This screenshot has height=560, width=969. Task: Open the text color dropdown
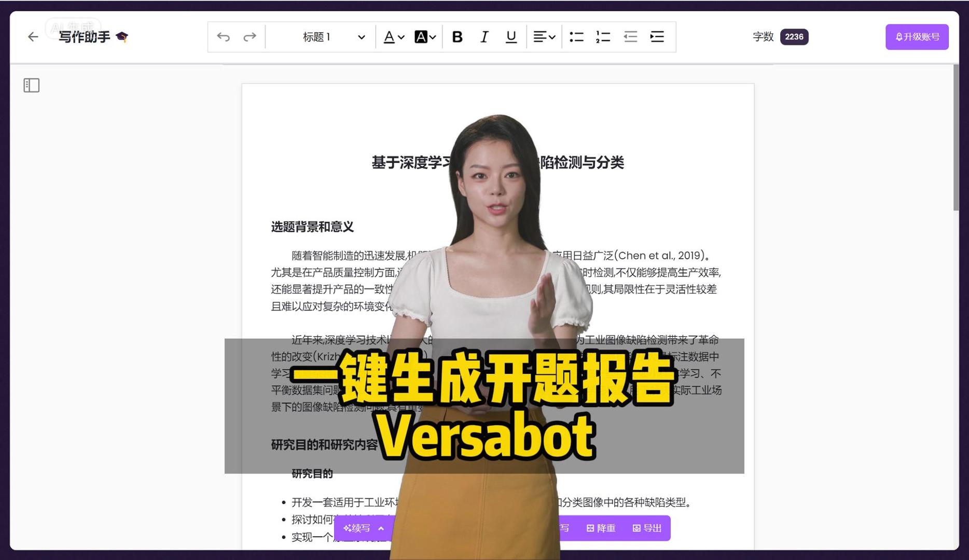click(393, 37)
